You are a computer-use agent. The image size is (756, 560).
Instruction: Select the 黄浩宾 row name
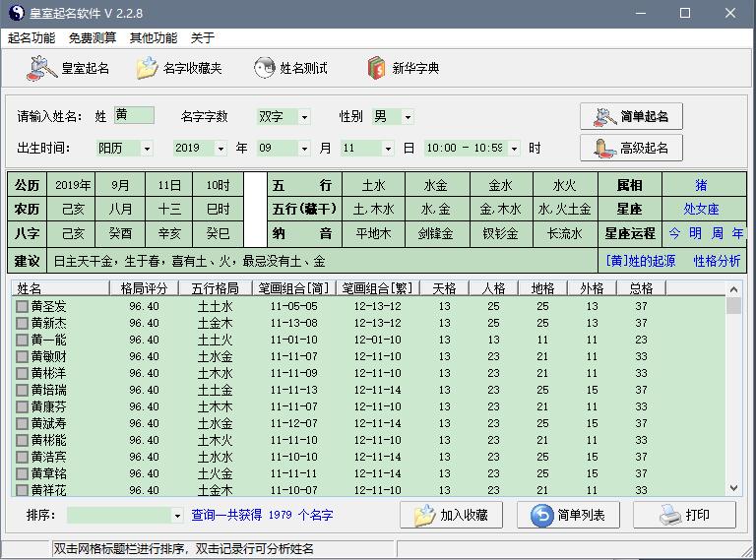(48, 457)
